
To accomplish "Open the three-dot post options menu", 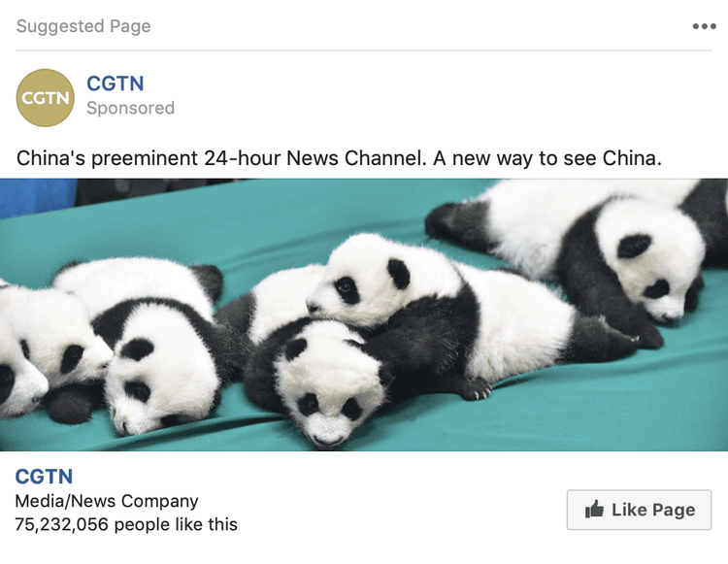I will tap(704, 26).
